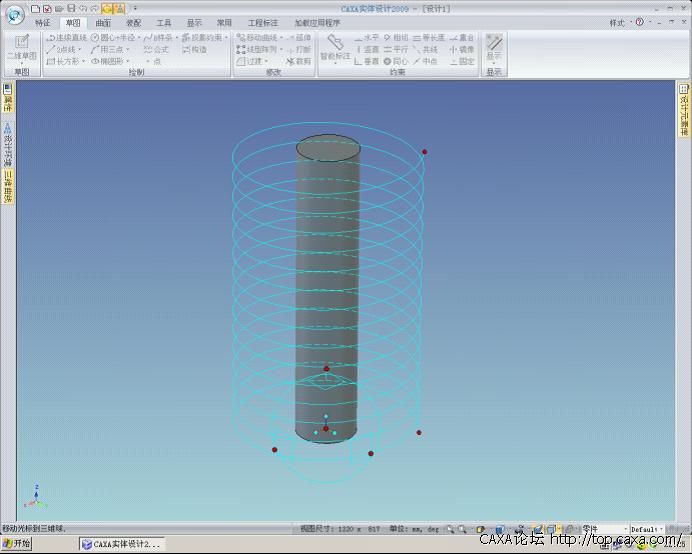The image size is (692, 554).
Task: Click the 延伸 extend tool
Action: (x=299, y=38)
